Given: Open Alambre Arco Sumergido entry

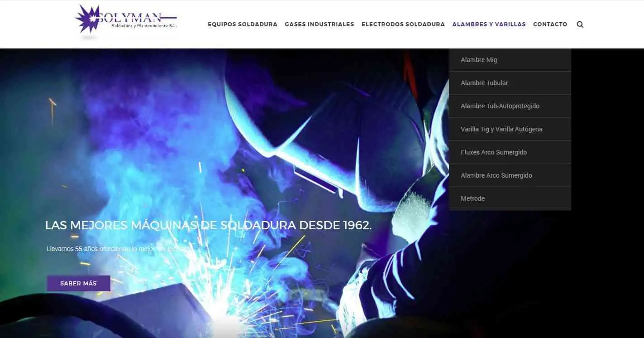Looking at the screenshot, I should [496, 175].
